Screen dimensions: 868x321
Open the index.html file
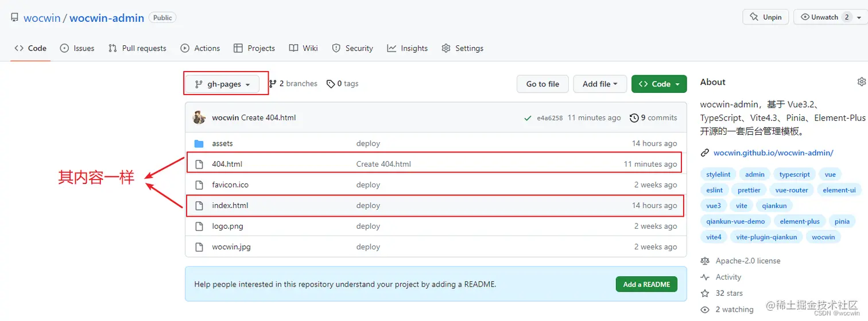point(230,205)
